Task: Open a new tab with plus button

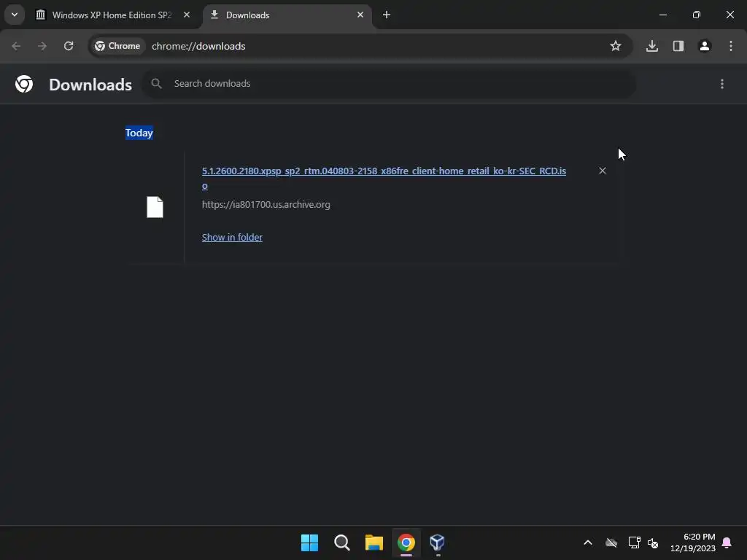Action: pos(387,15)
